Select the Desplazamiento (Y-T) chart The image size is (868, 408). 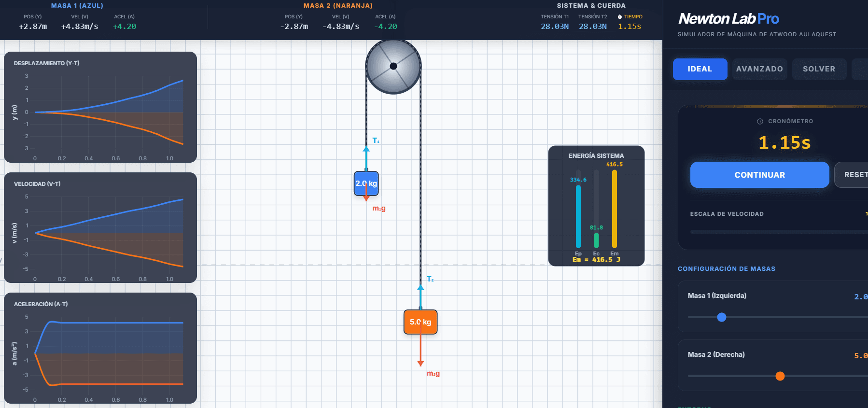coord(100,107)
